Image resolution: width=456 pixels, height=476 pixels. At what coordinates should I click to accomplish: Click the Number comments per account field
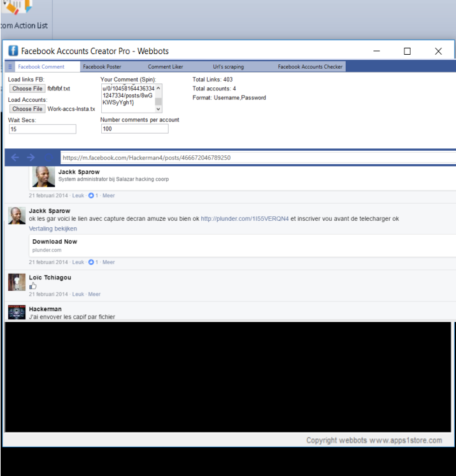134,129
